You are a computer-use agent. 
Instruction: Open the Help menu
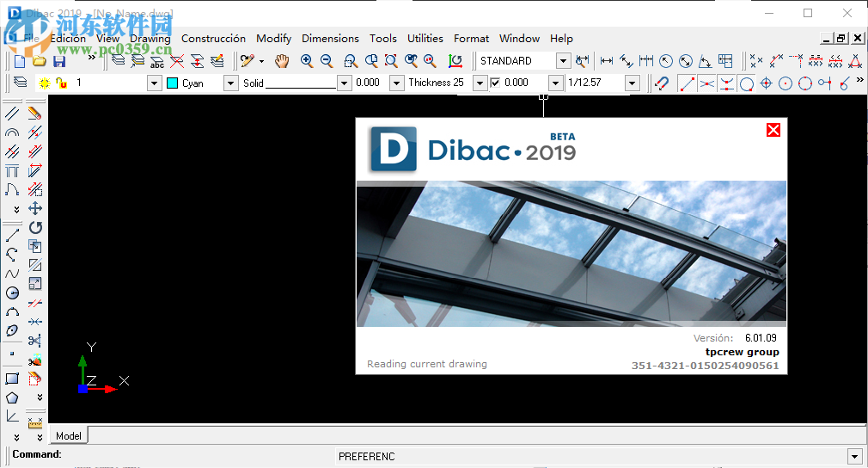561,38
